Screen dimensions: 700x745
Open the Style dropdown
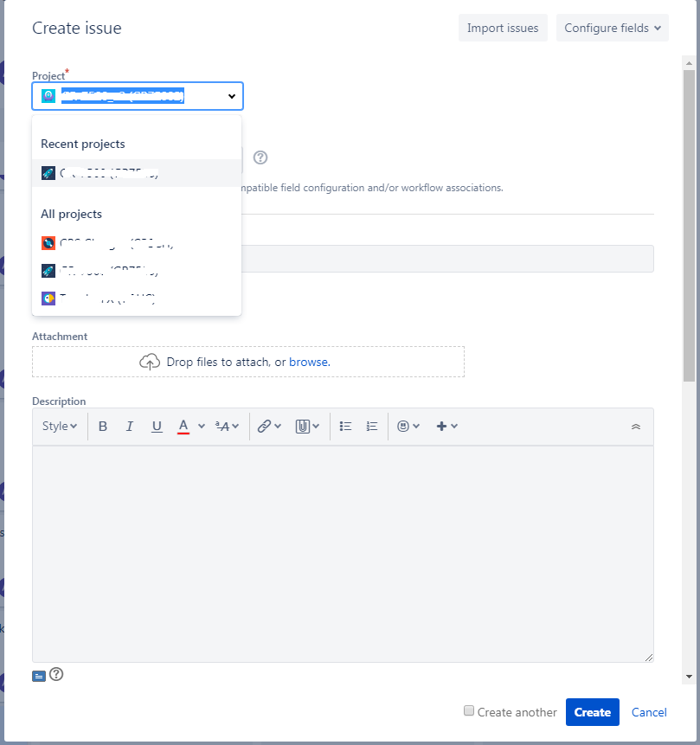[60, 427]
